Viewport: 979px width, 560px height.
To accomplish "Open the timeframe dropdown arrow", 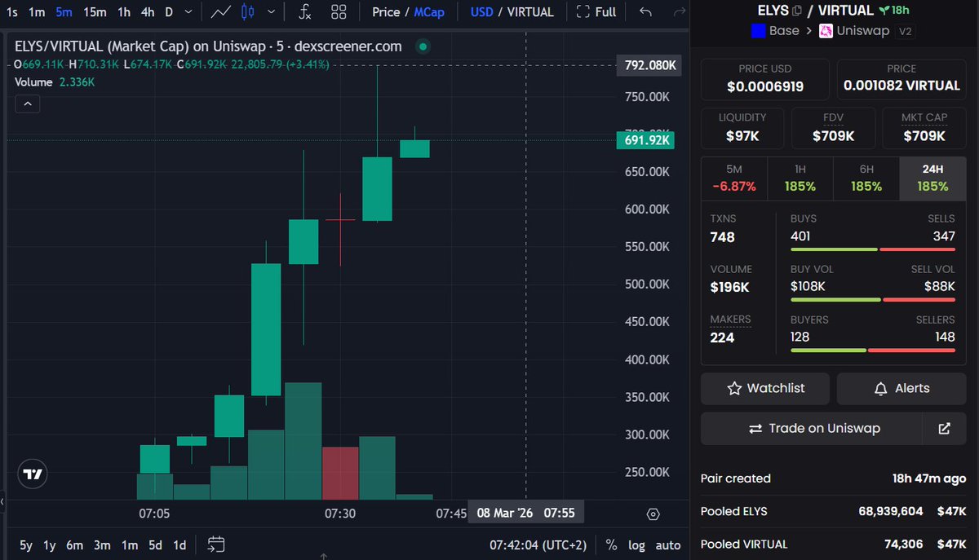I will [x=189, y=12].
